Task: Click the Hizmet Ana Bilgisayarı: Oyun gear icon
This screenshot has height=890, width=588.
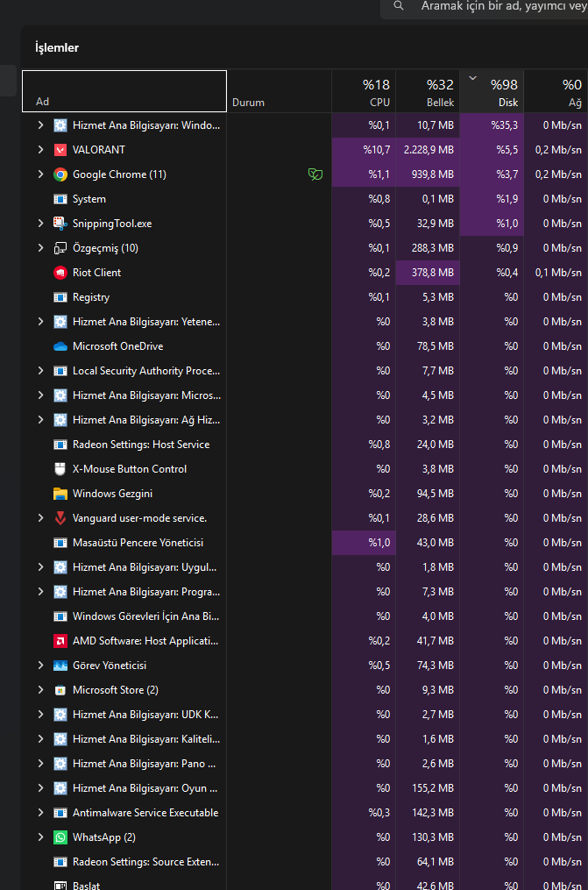Action: 60,788
